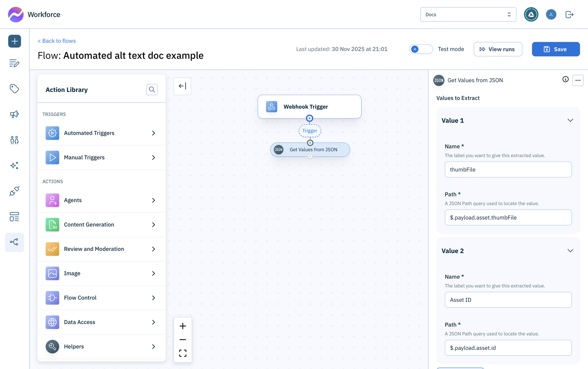Image resolution: width=588 pixels, height=369 pixels.
Task: Expand the Content Generation action category
Action: 102,224
